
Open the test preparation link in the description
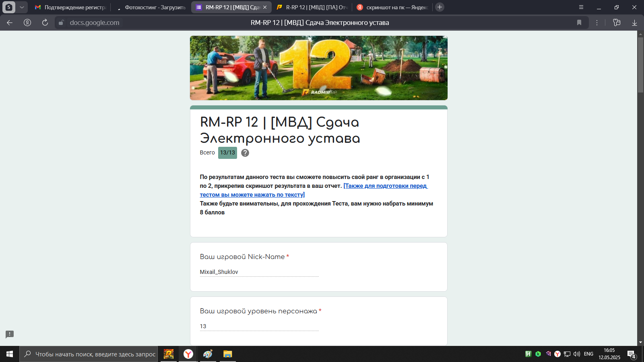click(x=314, y=190)
